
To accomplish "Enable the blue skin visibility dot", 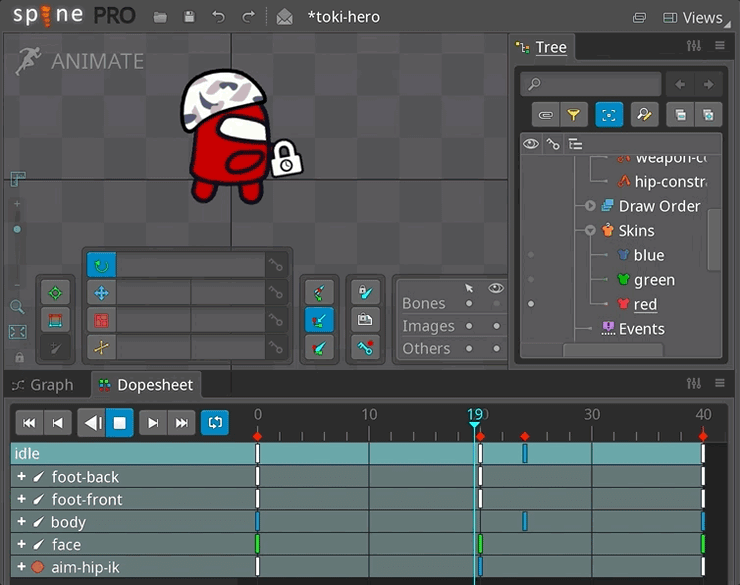I will pos(531,255).
